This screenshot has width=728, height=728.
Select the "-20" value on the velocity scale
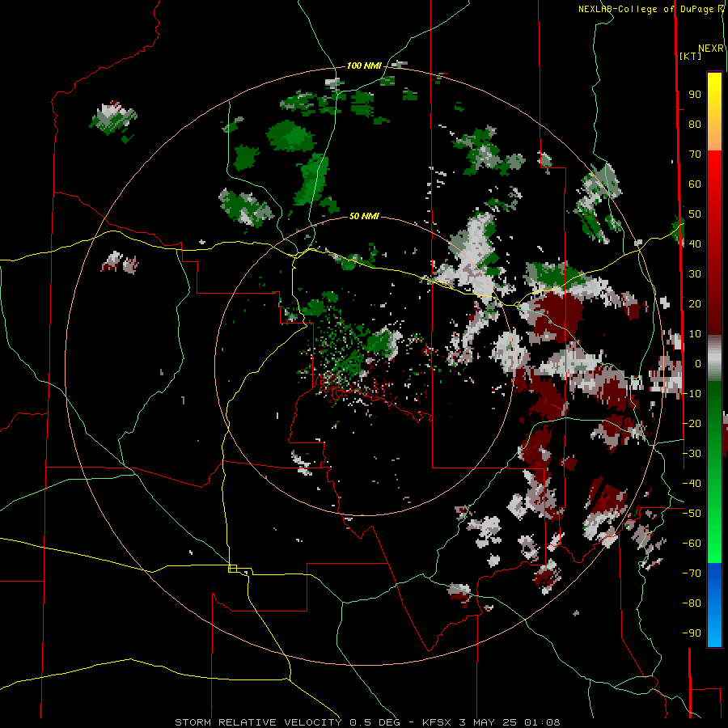(692, 424)
